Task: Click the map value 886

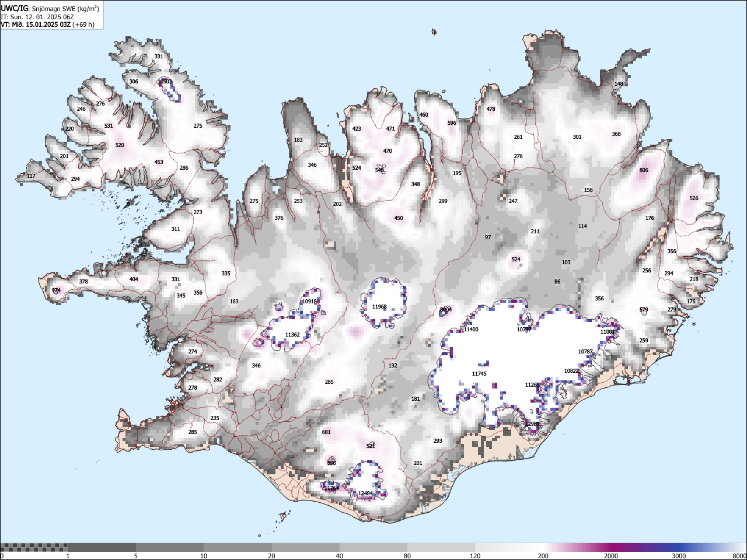Action: pyautogui.click(x=331, y=463)
